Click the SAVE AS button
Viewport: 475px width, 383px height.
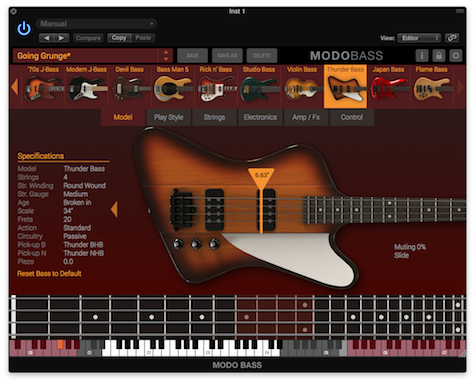click(x=227, y=56)
